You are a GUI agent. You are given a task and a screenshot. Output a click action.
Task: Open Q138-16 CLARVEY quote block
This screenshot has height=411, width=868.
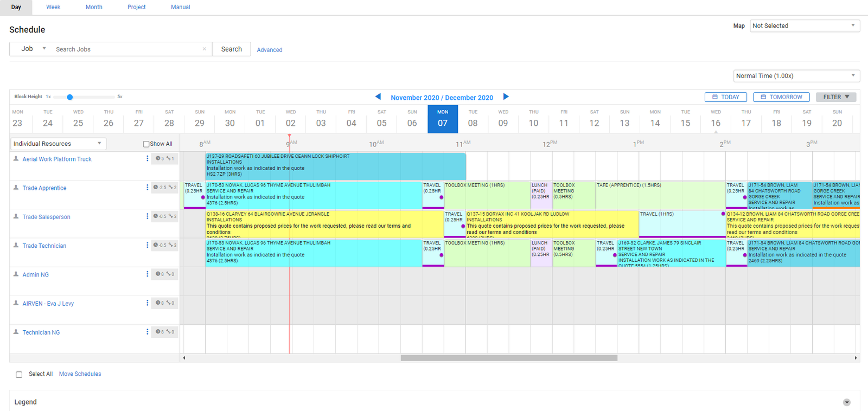pyautogui.click(x=324, y=224)
